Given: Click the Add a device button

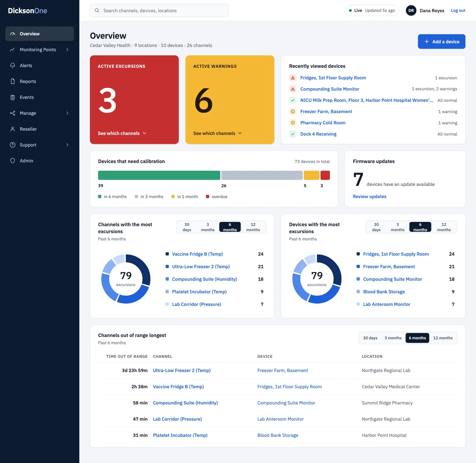Looking at the screenshot, I should tap(442, 42).
